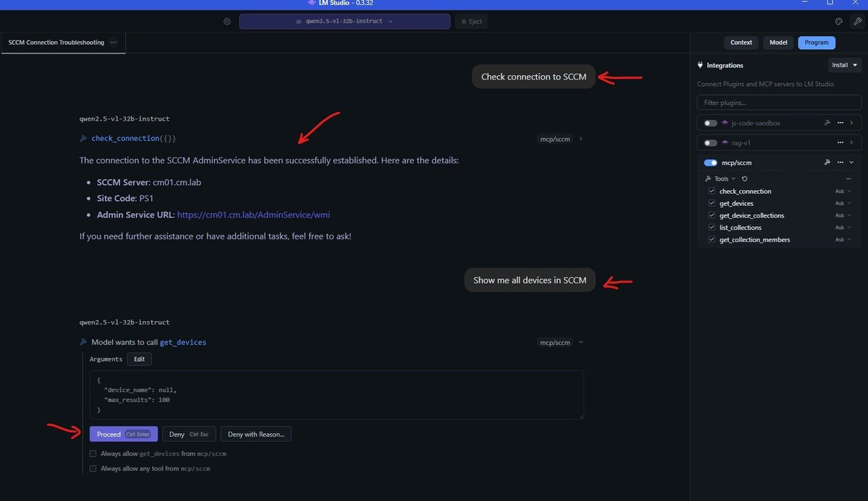The image size is (868, 501).
Task: Uncheck the get_collection_members tool checkbox
Action: [x=712, y=239]
